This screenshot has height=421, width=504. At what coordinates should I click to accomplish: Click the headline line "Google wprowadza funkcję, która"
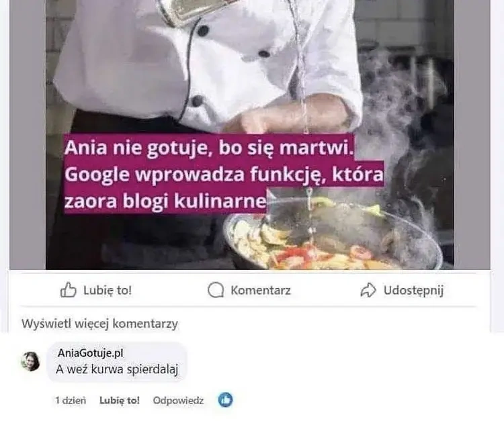(224, 175)
